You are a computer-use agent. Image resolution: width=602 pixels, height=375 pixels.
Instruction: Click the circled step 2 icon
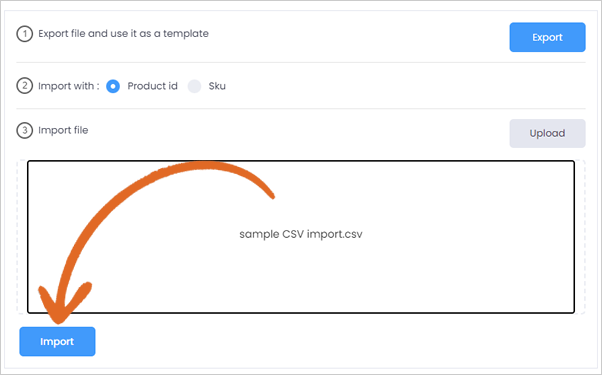pos(24,86)
